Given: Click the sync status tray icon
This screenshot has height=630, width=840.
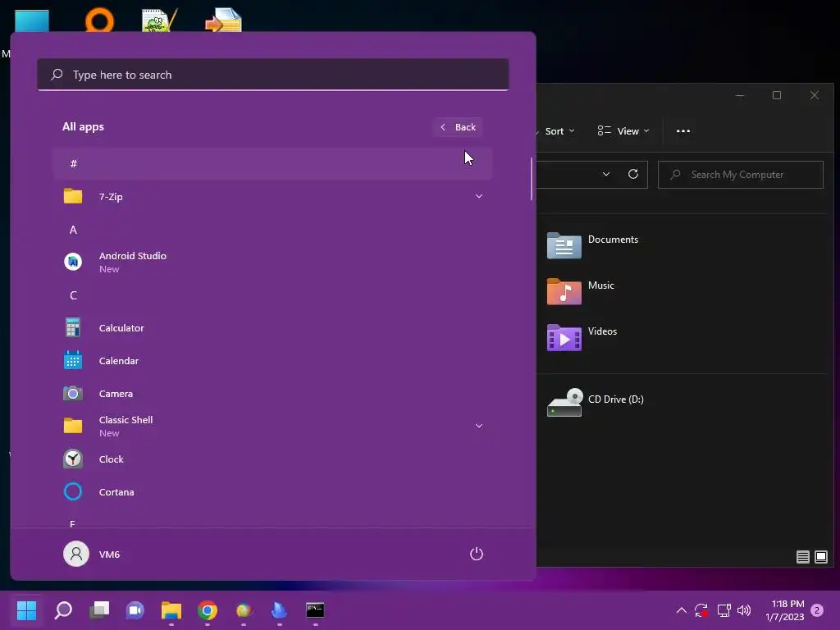Looking at the screenshot, I should point(701,610).
